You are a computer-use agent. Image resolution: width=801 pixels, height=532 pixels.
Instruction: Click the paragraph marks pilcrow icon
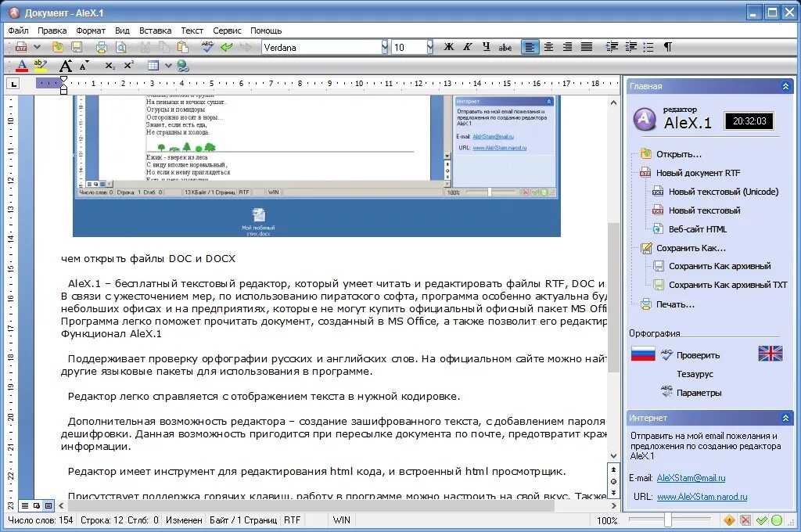tap(667, 47)
